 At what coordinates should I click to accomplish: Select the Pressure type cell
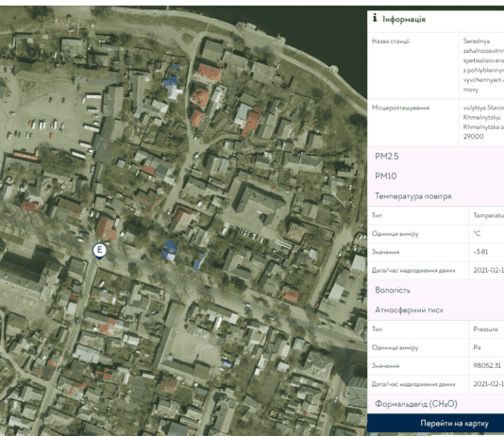[x=485, y=329]
